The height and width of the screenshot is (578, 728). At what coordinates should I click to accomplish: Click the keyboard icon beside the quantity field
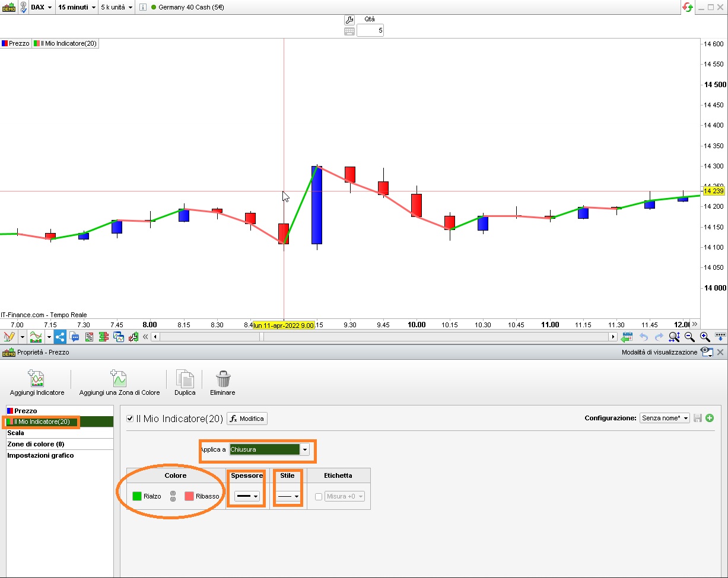(x=349, y=31)
